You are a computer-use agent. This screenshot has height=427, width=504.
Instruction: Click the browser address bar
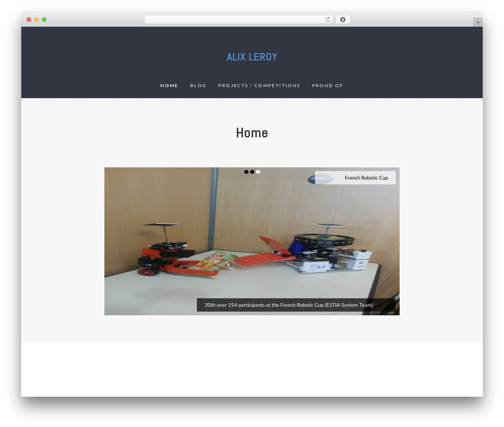(x=238, y=20)
